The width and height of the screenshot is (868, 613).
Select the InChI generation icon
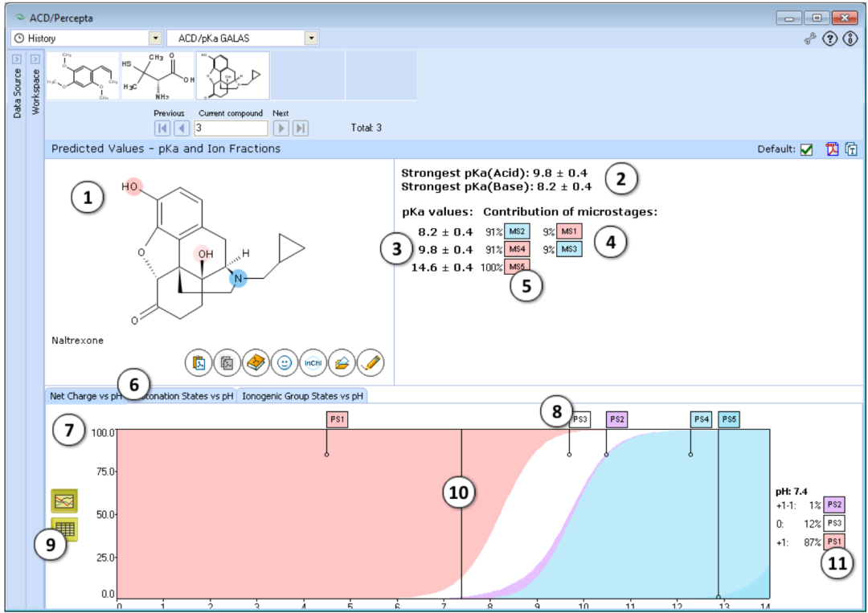click(x=313, y=363)
